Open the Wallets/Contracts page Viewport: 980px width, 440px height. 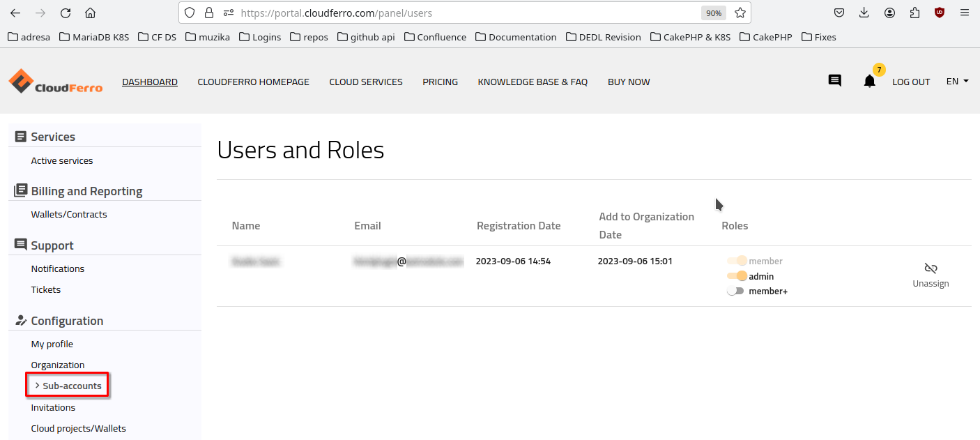click(x=69, y=214)
